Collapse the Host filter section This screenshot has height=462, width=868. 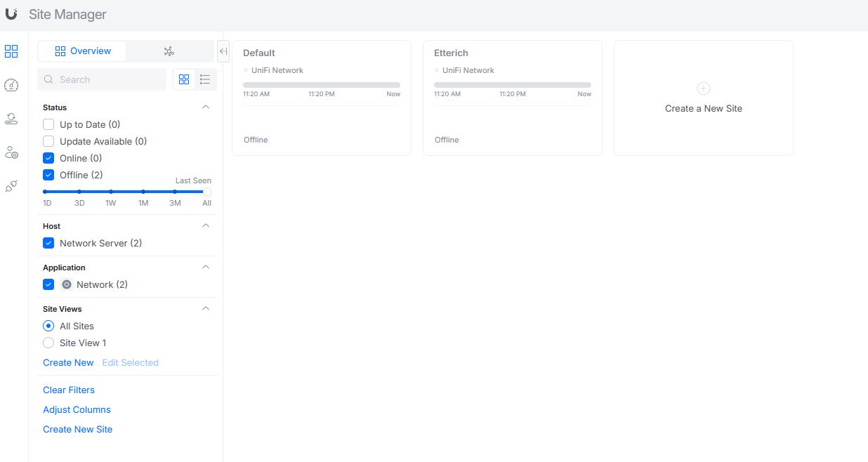pyautogui.click(x=206, y=226)
